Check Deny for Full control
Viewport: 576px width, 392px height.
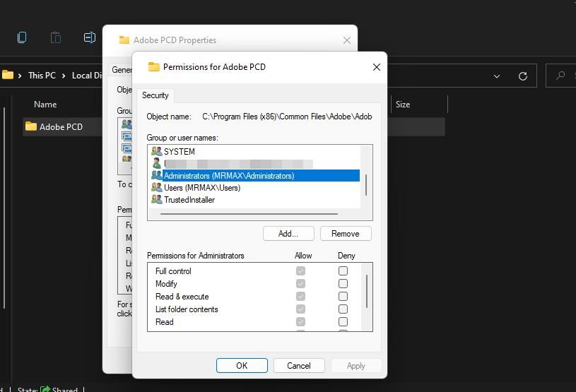(343, 271)
